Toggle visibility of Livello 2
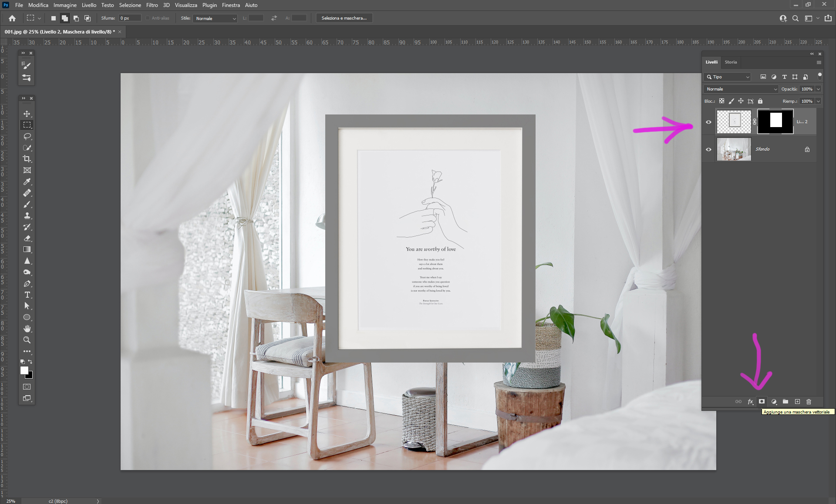 [708, 122]
